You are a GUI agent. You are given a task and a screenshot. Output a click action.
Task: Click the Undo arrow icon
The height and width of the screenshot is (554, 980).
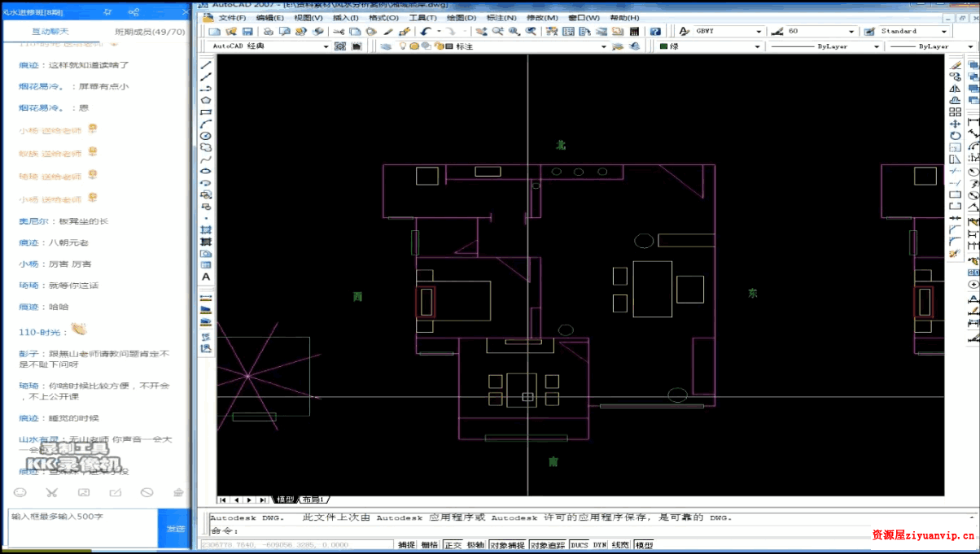point(427,32)
